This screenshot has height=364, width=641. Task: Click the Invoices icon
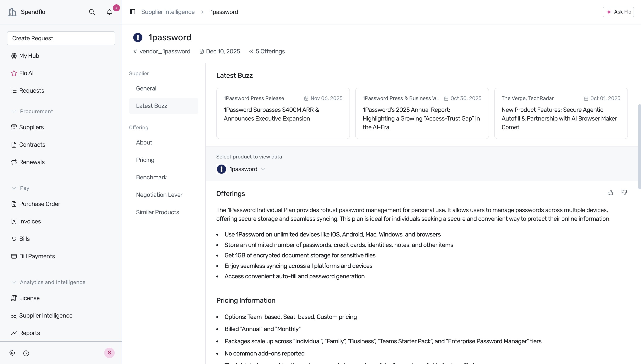click(x=14, y=221)
